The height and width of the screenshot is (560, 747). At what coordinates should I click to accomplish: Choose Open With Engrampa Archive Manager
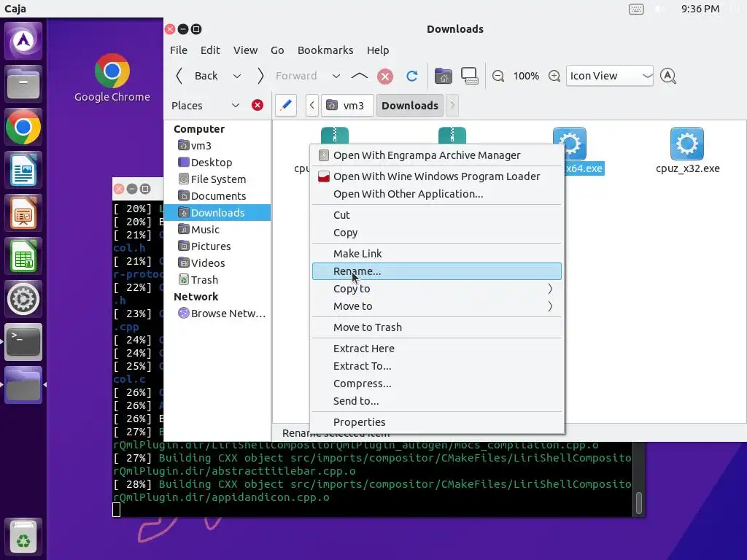click(x=437, y=155)
